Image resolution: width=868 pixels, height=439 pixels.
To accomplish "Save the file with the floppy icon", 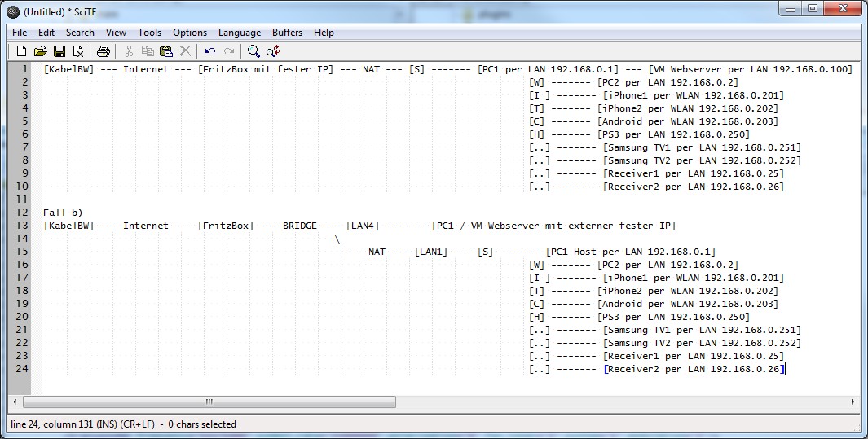I will click(x=59, y=51).
